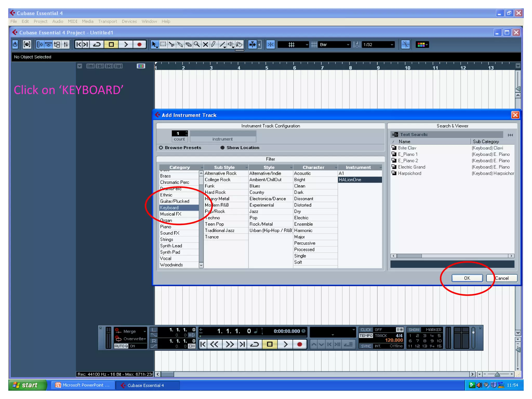The image size is (532, 399).
Task: Select the Erase tool
Action: coord(189,45)
